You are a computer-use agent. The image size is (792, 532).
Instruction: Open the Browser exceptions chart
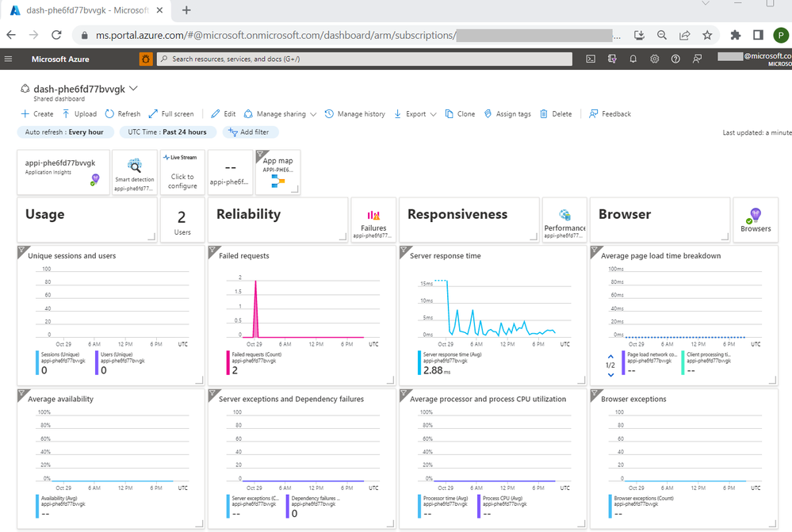click(684, 458)
